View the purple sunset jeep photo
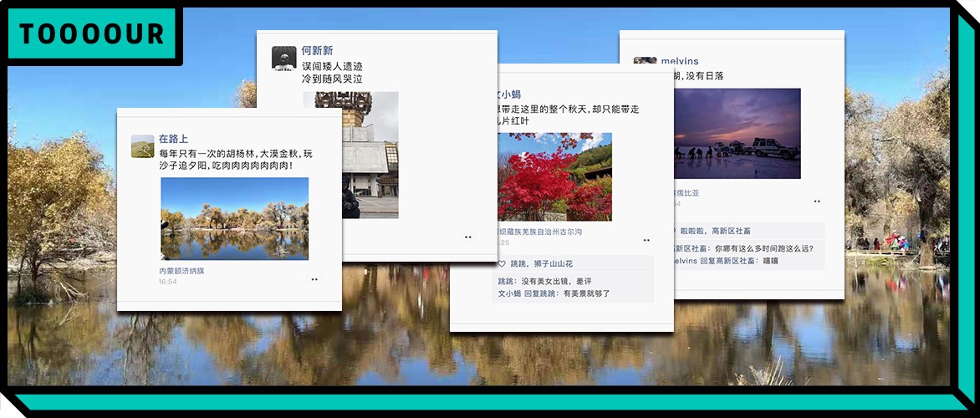 [738, 134]
